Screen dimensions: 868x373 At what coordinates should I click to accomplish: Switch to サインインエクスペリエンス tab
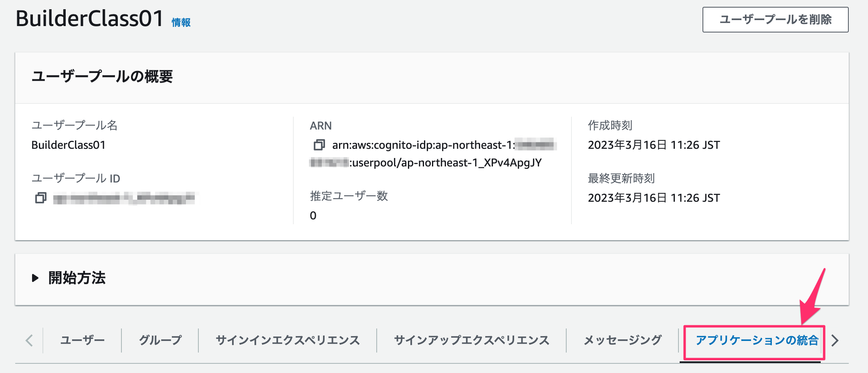tap(288, 340)
